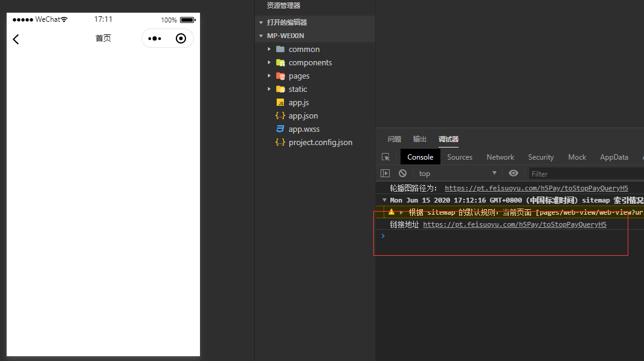Open the Mock tab
This screenshot has height=361, width=644.
click(x=577, y=157)
